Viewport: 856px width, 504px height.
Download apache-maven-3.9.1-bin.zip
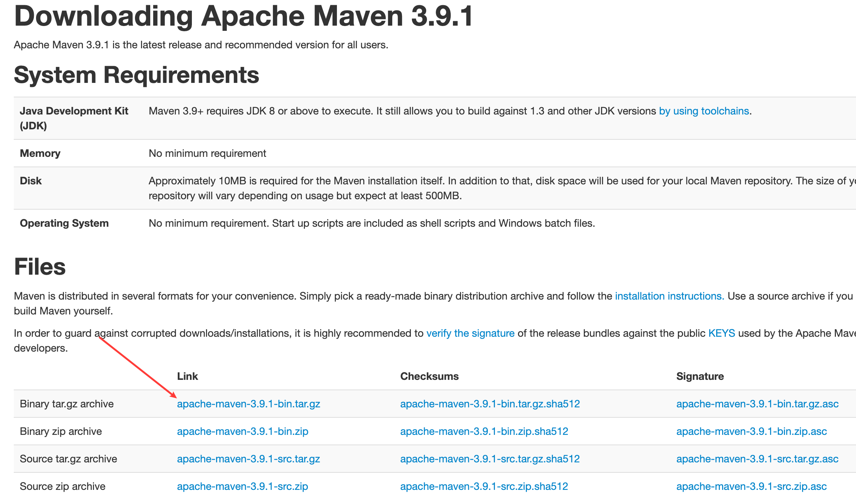click(x=242, y=432)
